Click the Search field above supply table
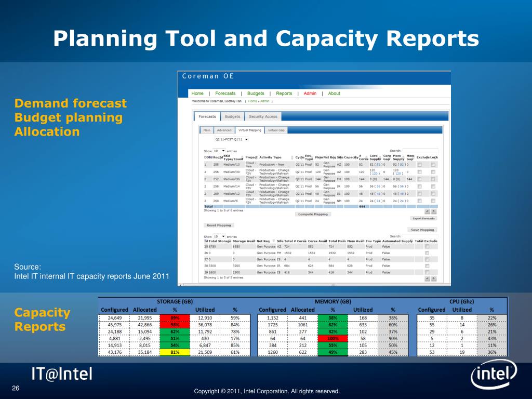Viewport: 532px width, 399px height. (420, 236)
